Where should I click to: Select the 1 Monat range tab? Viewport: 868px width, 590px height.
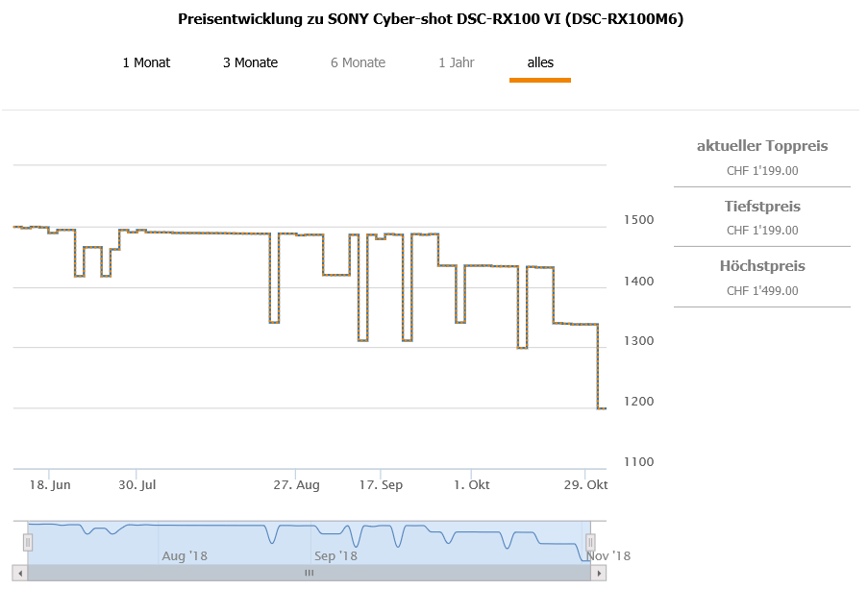146,62
